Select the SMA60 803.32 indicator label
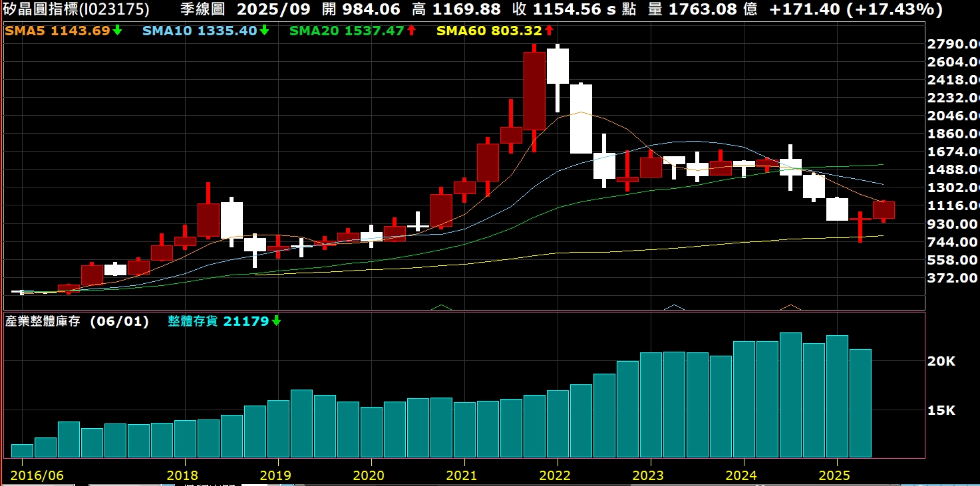This screenshot has width=980, height=486. (x=489, y=31)
